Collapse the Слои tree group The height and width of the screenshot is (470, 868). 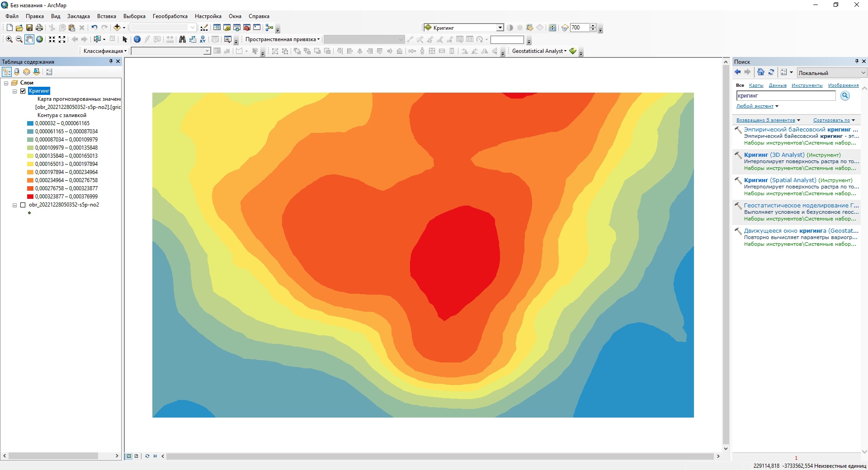coord(6,83)
